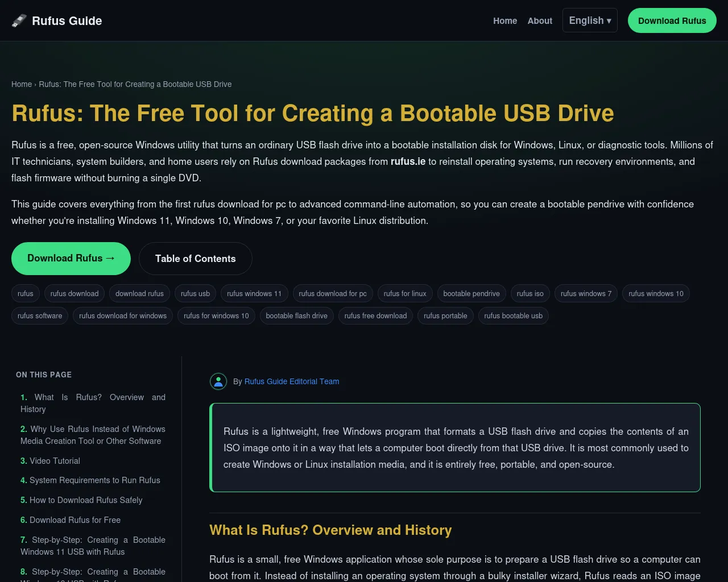
Task: Go to the Video Tutorial section link
Action: tap(50, 461)
